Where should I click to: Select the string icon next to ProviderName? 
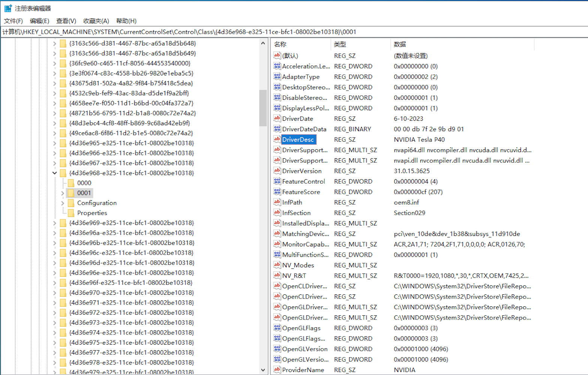(277, 370)
